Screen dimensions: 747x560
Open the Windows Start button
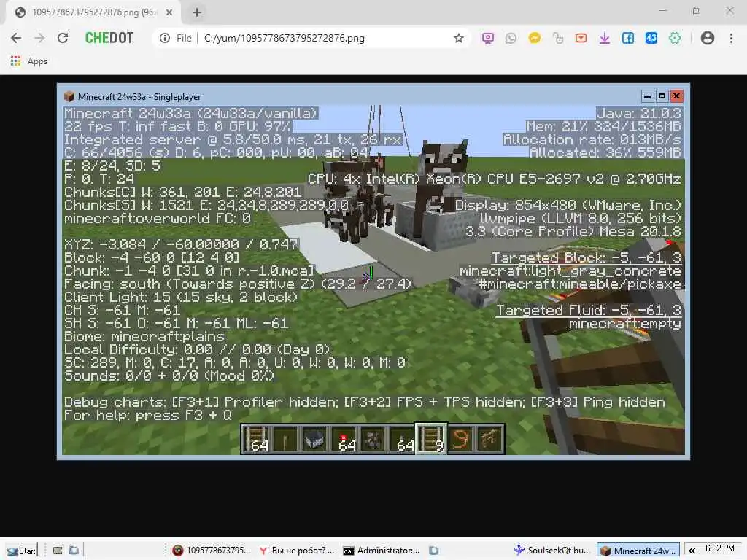(21, 551)
